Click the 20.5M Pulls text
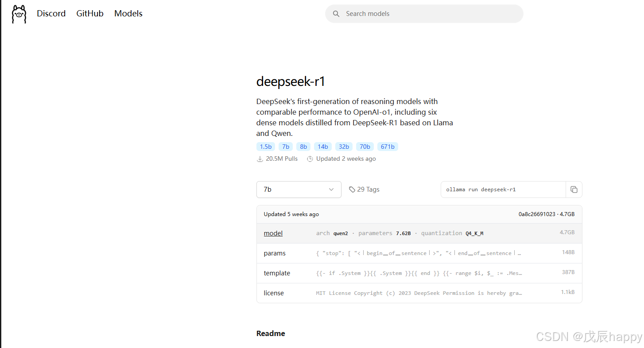 282,159
